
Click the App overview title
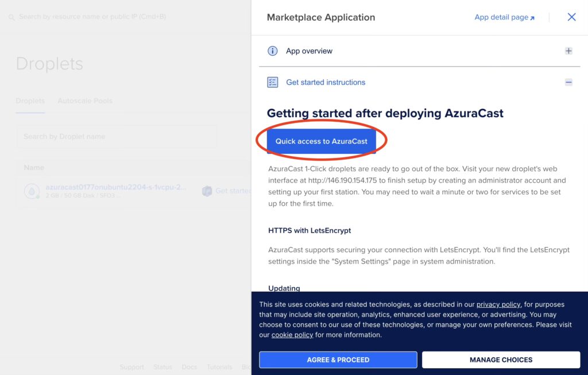(309, 51)
